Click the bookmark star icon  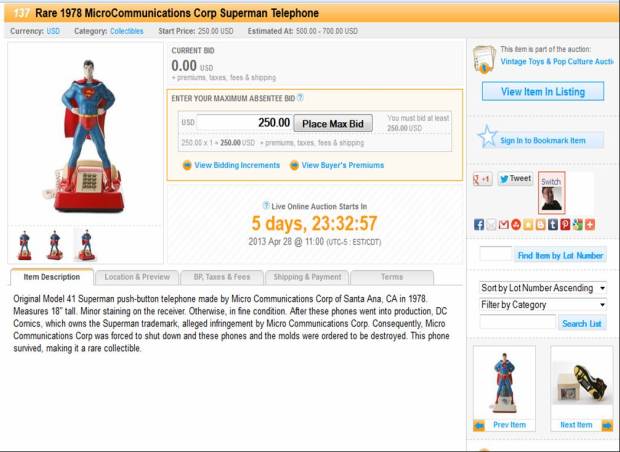pos(487,136)
